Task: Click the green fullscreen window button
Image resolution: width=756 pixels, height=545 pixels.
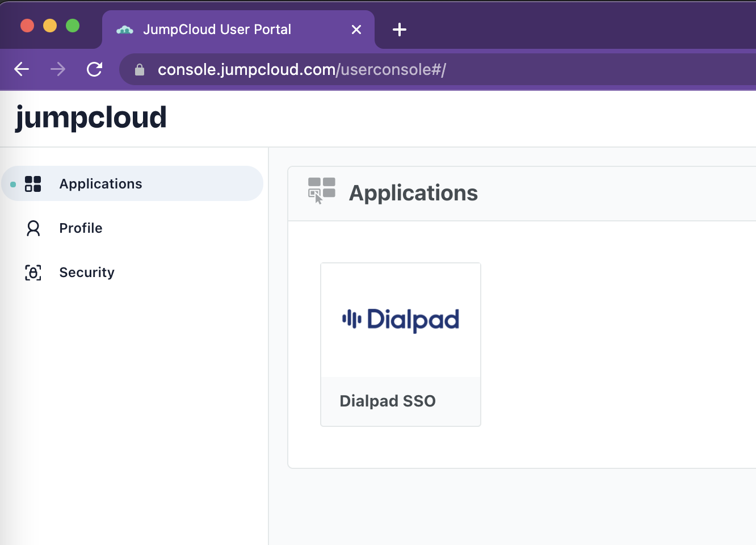Action: pyautogui.click(x=73, y=26)
